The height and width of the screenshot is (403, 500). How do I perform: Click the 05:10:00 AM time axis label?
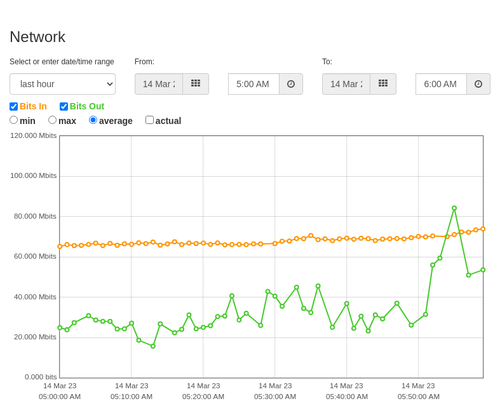[x=131, y=397]
